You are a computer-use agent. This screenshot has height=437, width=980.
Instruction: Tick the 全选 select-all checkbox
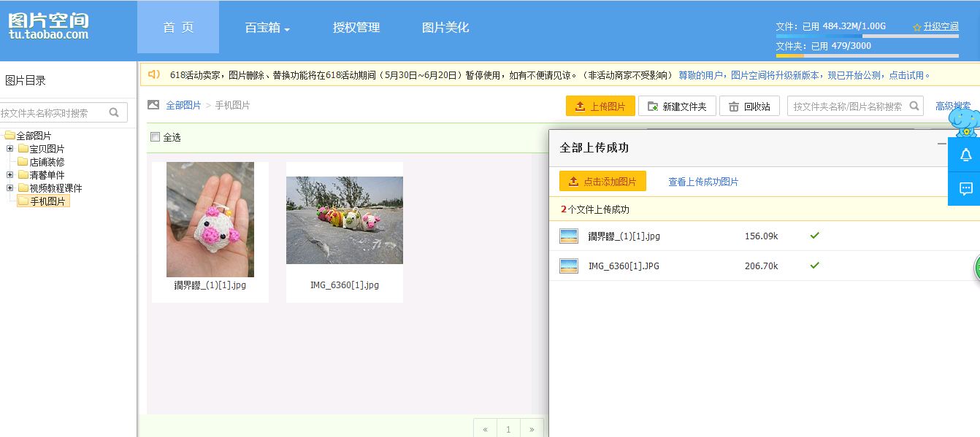(x=155, y=137)
